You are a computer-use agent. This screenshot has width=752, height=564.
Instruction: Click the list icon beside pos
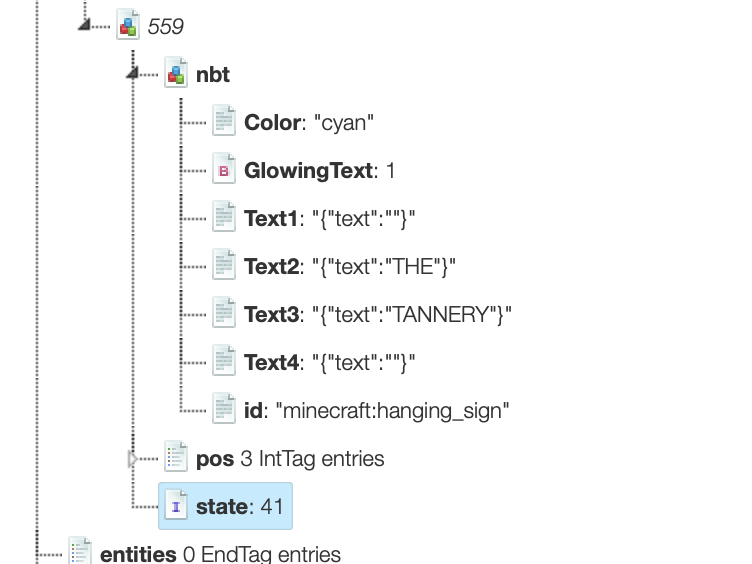176,458
